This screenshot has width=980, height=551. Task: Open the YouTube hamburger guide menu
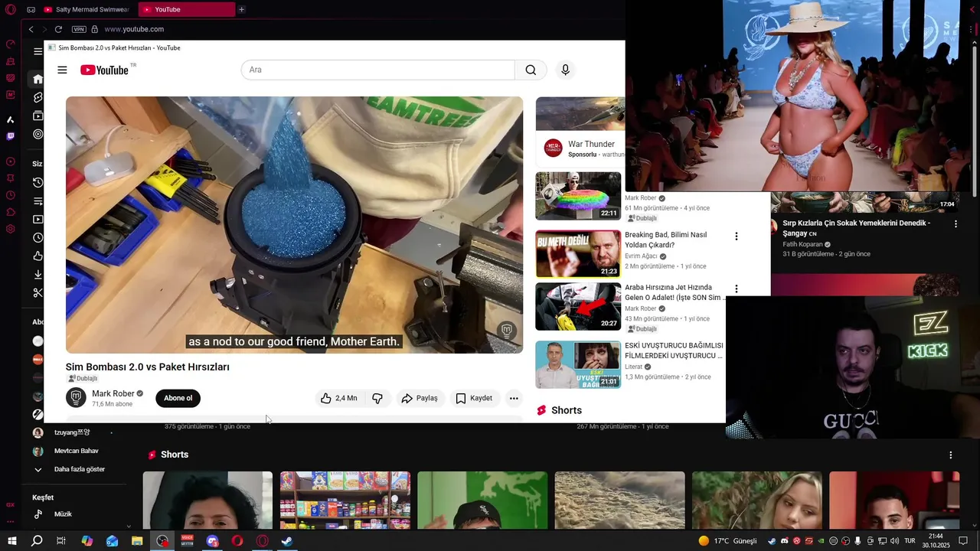click(62, 70)
